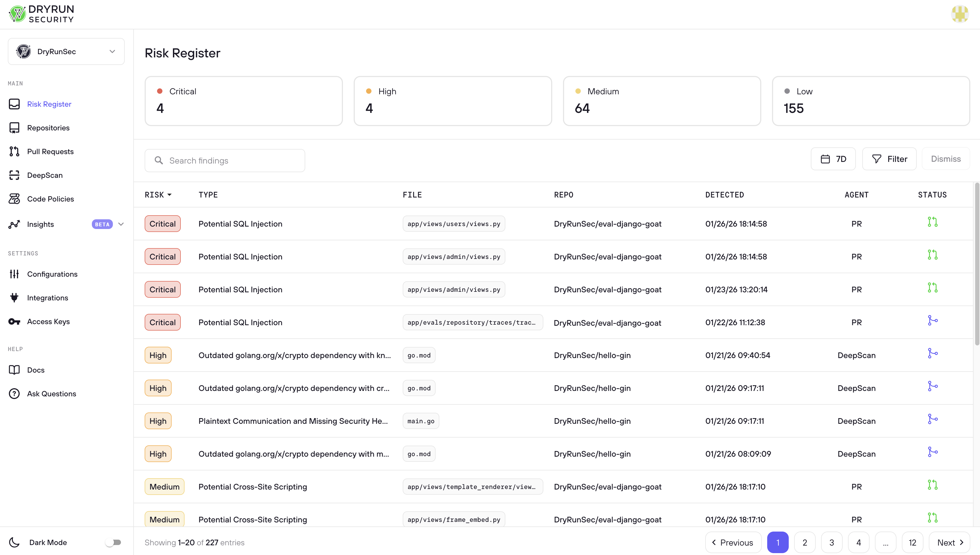The width and height of the screenshot is (980, 555).
Task: Go to page 2 of findings
Action: tap(805, 542)
